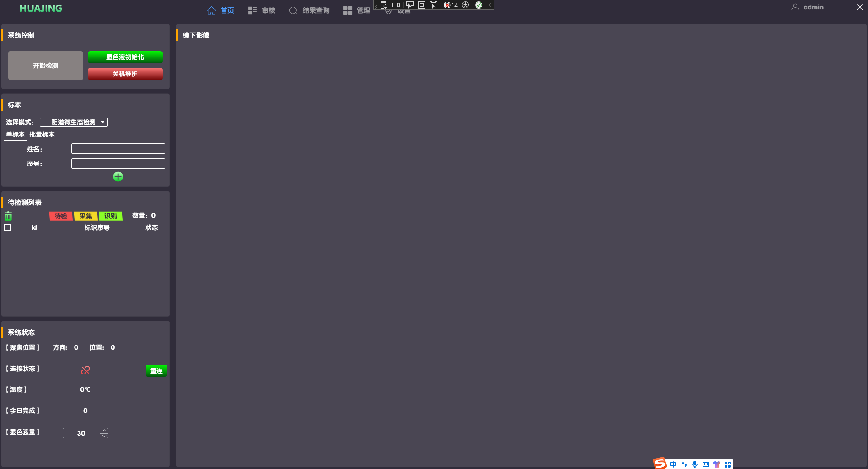The width and height of the screenshot is (868, 469).
Task: Click the 标识序号 column header
Action: coord(97,228)
